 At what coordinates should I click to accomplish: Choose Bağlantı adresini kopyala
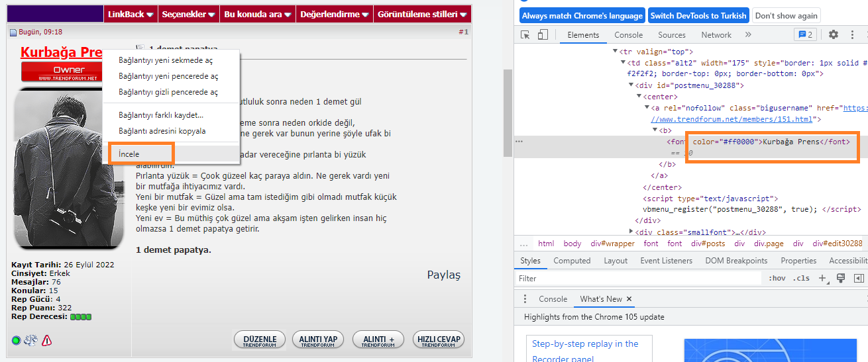click(171, 131)
